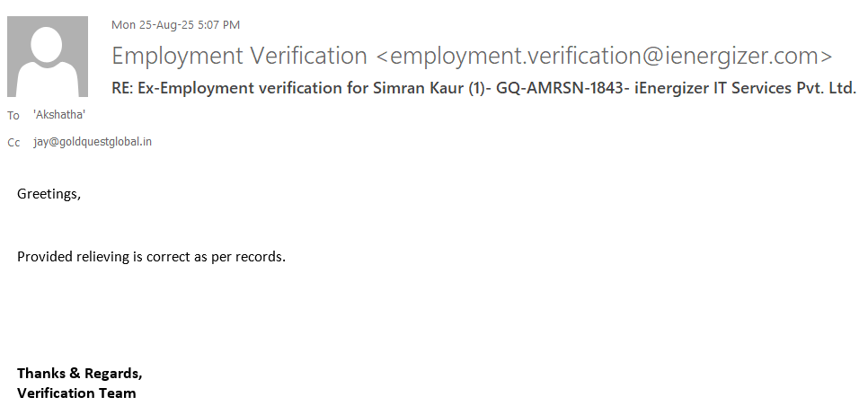The image size is (868, 406).
Task: Select the Cc recipient jay@goldquestglobal.in
Action: click(93, 142)
